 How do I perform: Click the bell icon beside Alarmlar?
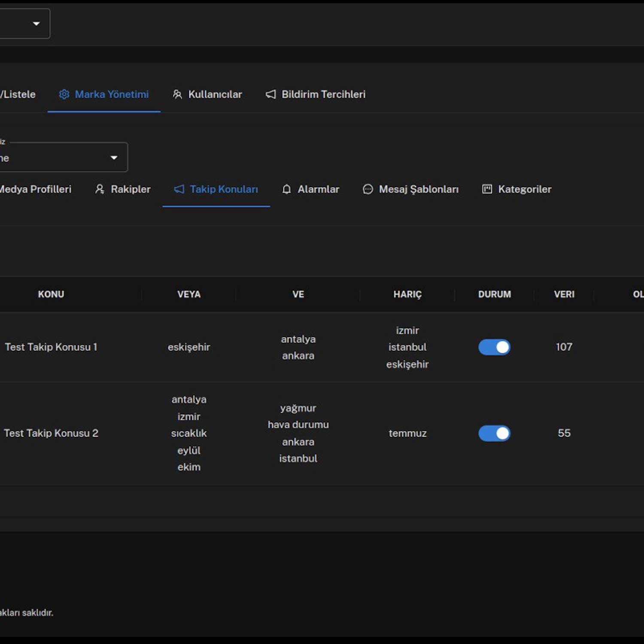click(287, 189)
